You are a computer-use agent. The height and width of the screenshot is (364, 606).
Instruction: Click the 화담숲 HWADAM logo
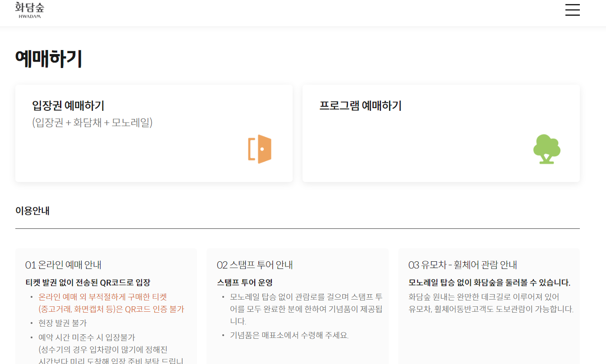(x=30, y=10)
